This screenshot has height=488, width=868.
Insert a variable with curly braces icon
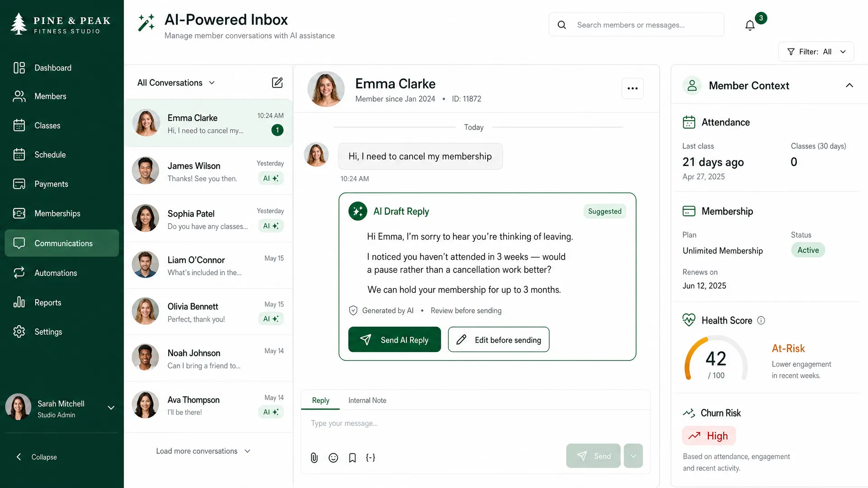pos(371,457)
